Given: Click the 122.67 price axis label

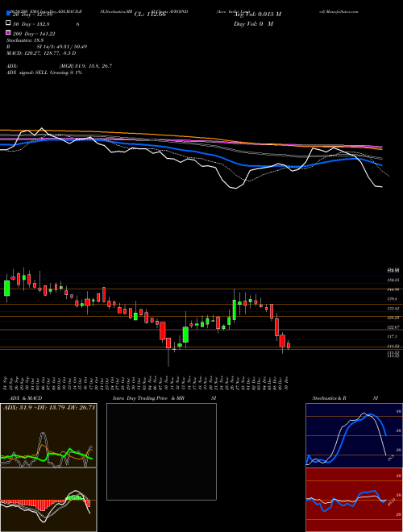Looking at the screenshot, I should 393,327.
